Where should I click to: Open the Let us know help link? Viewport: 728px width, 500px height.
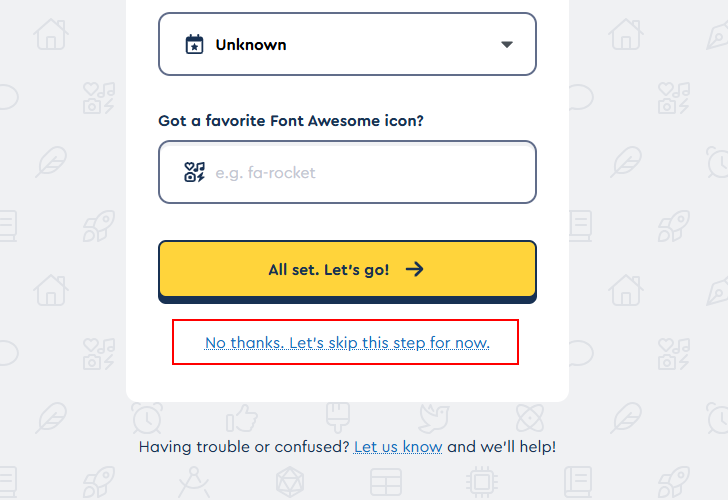click(x=398, y=447)
